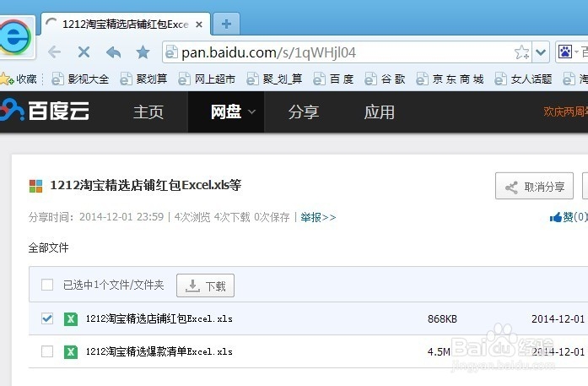Screen dimensions: 588x386
Task: Click the browser back arrow
Action: pyautogui.click(x=54, y=52)
